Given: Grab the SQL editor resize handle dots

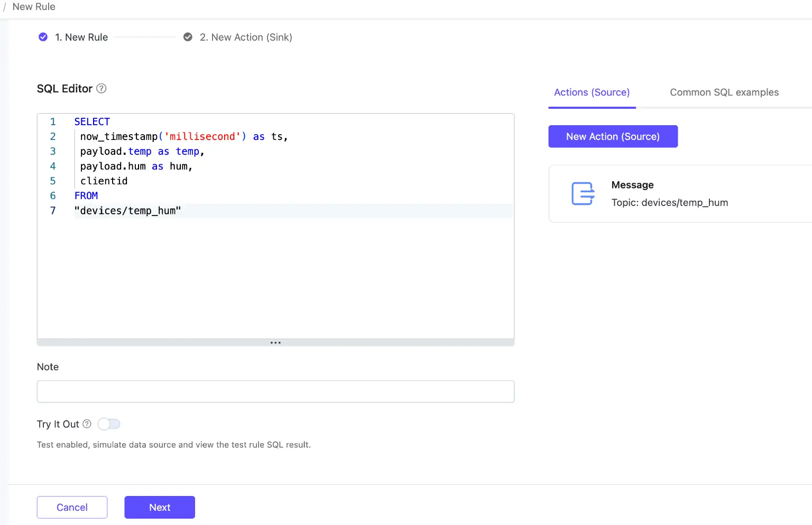Looking at the screenshot, I should click(x=275, y=343).
